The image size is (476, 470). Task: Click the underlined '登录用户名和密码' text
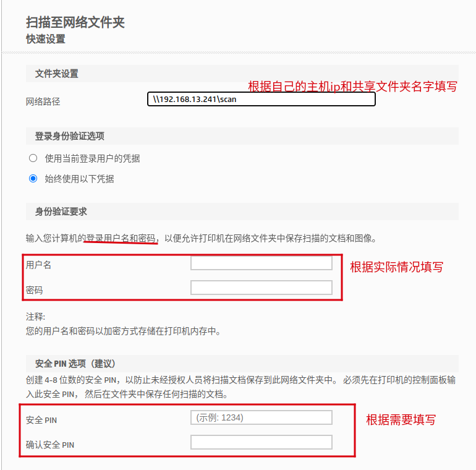coord(121,237)
